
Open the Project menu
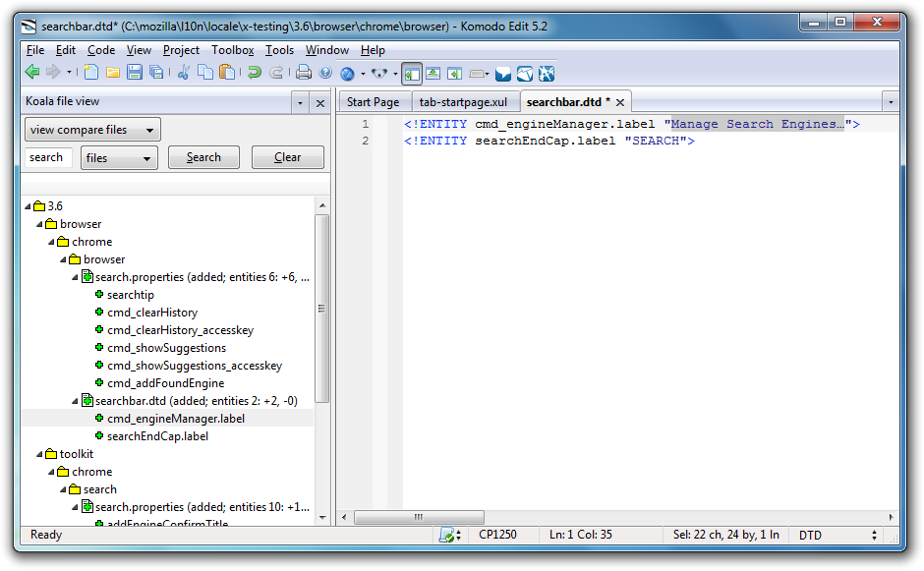181,50
